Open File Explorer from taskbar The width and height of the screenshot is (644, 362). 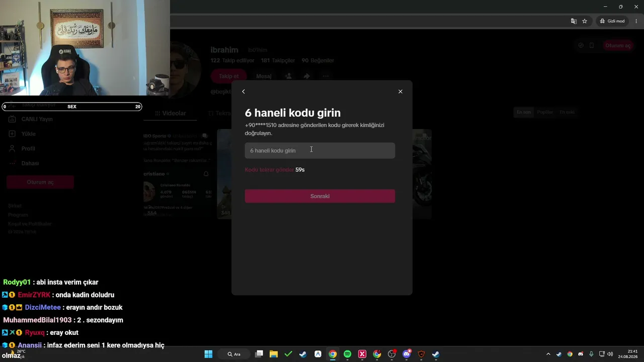click(x=274, y=354)
